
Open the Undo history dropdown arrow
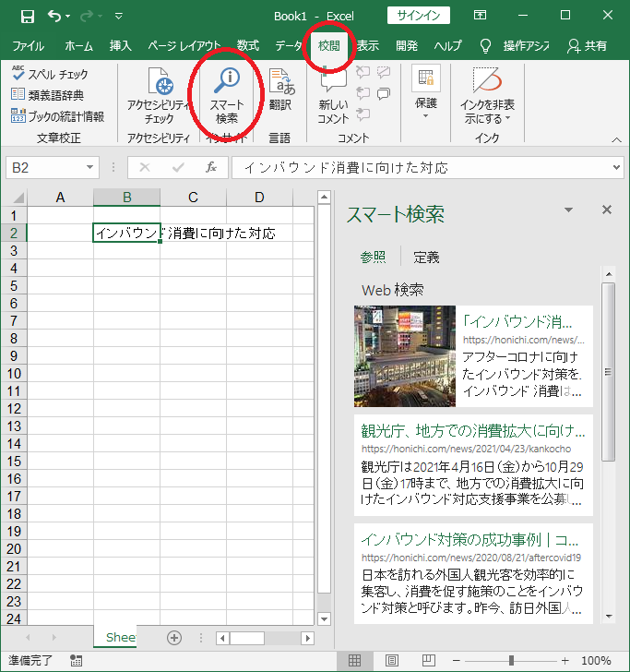point(67,17)
